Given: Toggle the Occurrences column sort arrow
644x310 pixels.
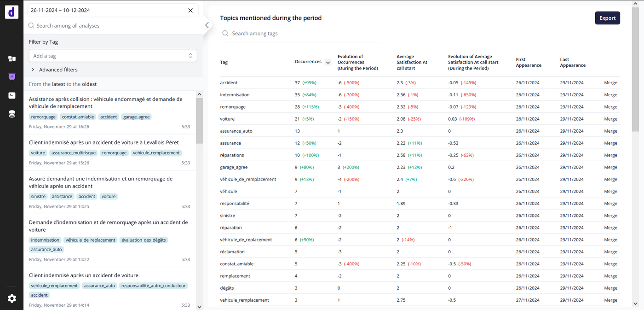Looking at the screenshot, I should pyautogui.click(x=328, y=62).
